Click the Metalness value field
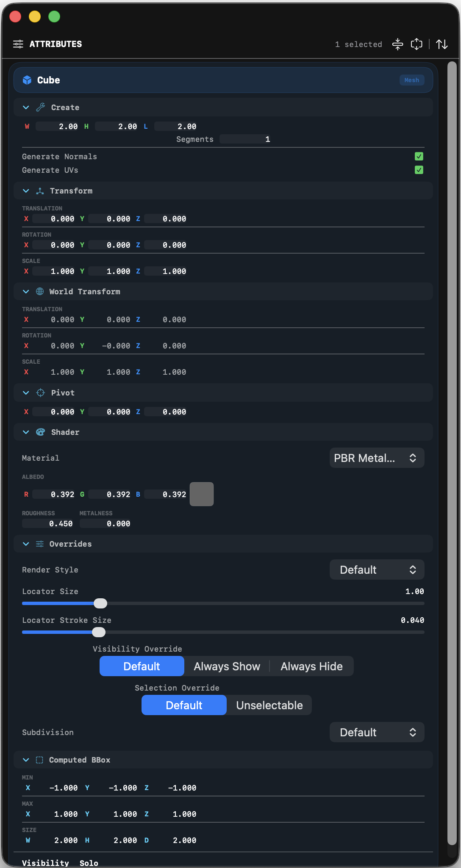461x868 pixels. [x=106, y=523]
